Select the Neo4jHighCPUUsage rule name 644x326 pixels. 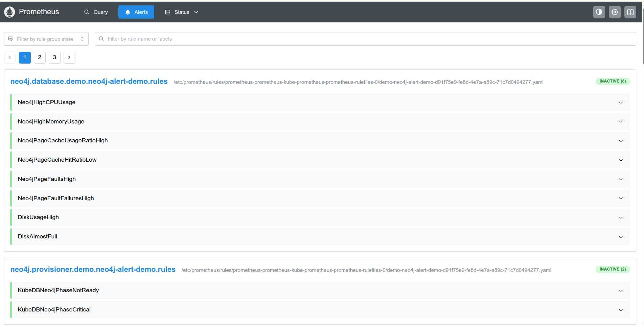click(47, 102)
